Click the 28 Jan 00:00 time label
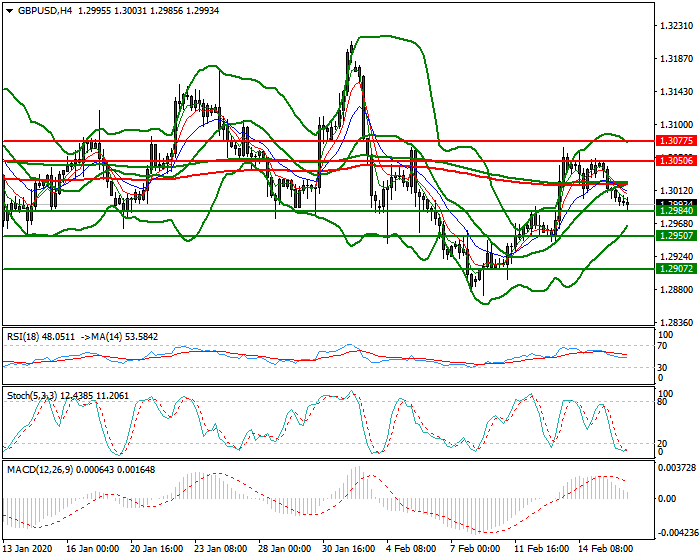 (x=285, y=549)
